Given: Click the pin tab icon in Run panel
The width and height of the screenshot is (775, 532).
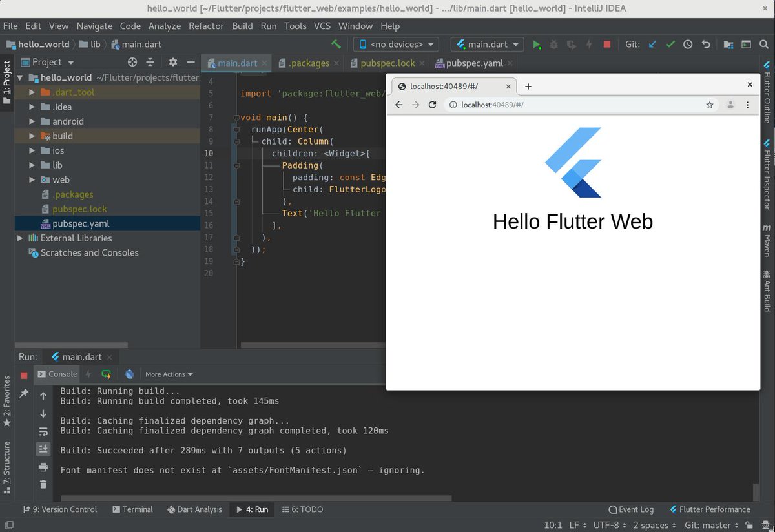Looking at the screenshot, I should tap(24, 393).
